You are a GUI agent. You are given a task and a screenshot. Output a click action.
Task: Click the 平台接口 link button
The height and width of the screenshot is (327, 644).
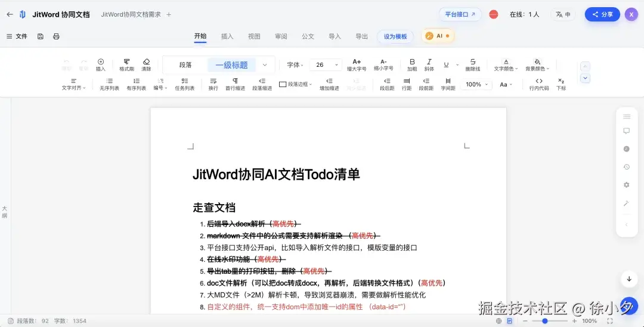pos(460,14)
